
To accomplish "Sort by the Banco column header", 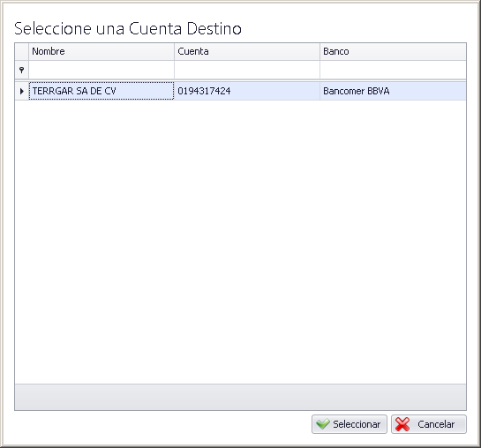I will pyautogui.click(x=393, y=51).
